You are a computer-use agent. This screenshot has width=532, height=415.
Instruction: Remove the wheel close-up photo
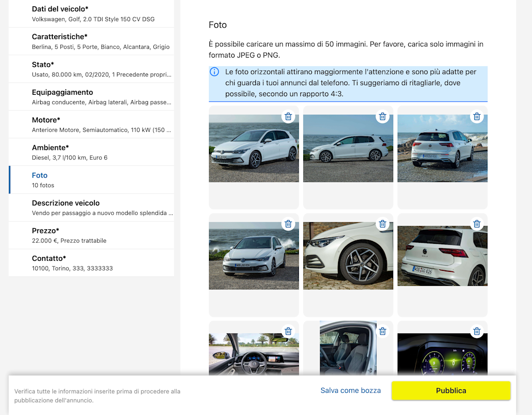(x=383, y=224)
